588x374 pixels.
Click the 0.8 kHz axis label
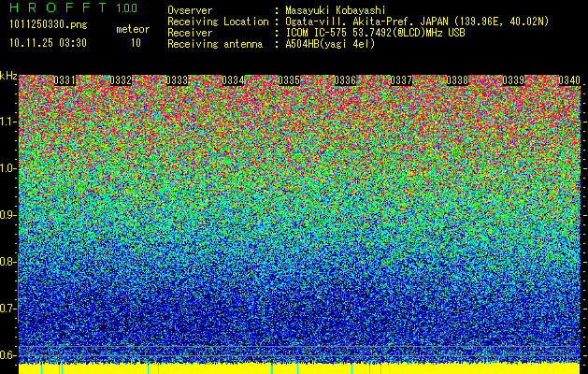[8, 262]
